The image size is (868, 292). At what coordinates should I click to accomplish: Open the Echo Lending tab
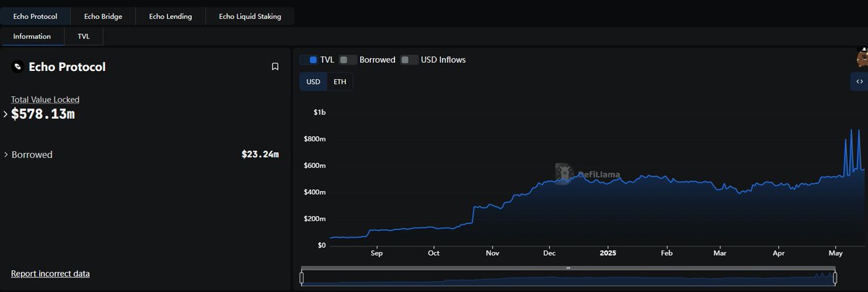click(170, 16)
